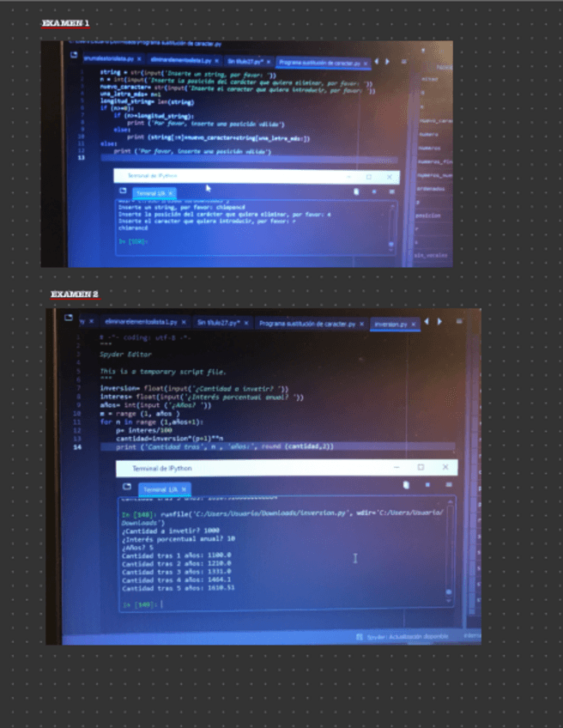Switch to 'Programa sustitución de caracter.py' tab in lower editor
The width and height of the screenshot is (563, 728).
[x=307, y=323]
